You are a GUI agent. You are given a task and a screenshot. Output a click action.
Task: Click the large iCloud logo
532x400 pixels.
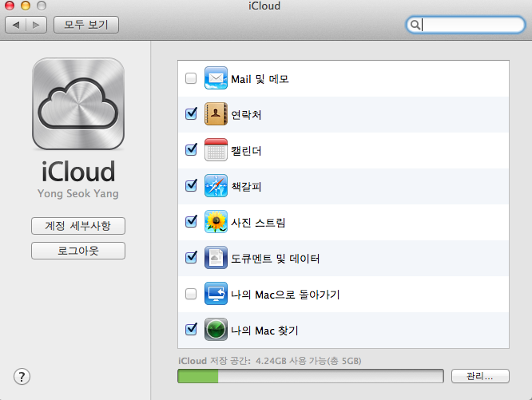[78, 104]
